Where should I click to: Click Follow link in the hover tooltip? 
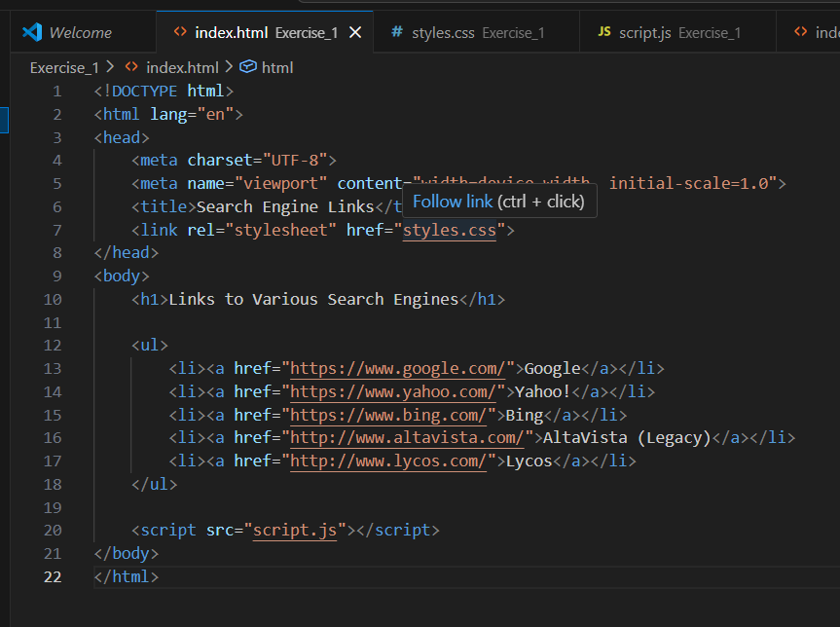tap(453, 202)
